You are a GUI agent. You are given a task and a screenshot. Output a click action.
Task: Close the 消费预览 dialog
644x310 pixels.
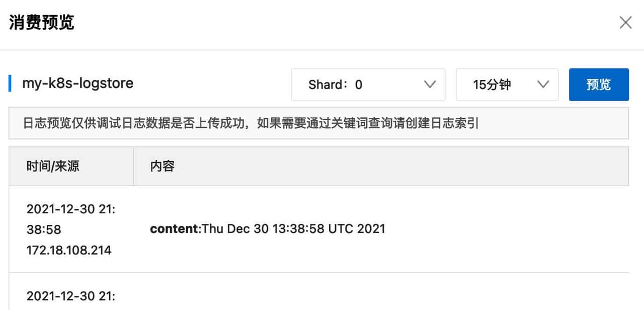(625, 23)
